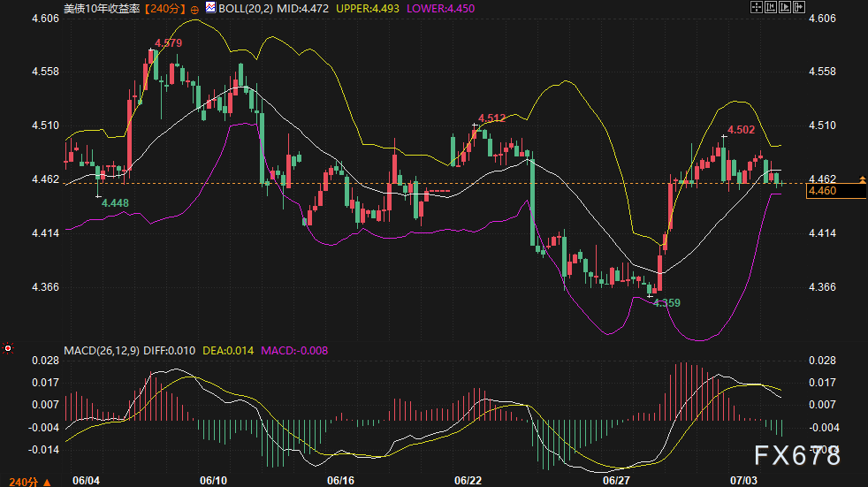Click the scroll-to-start axis icon

coord(771,7)
